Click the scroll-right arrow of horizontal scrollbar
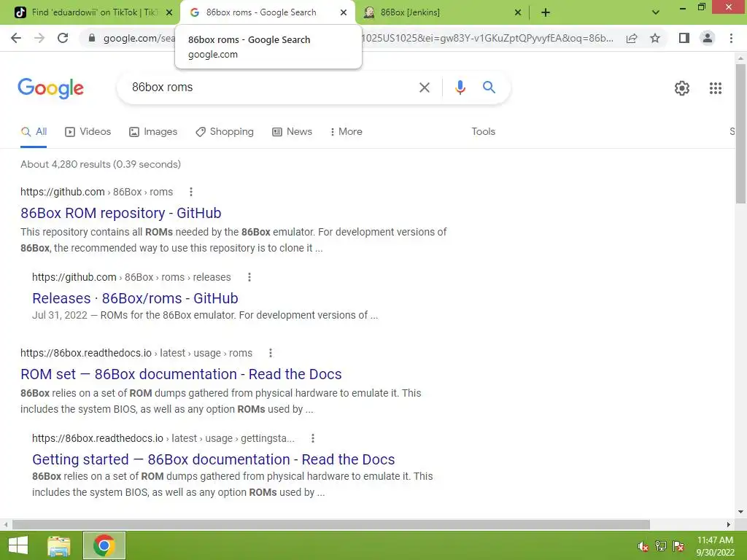The width and height of the screenshot is (747, 560). pos(729,524)
